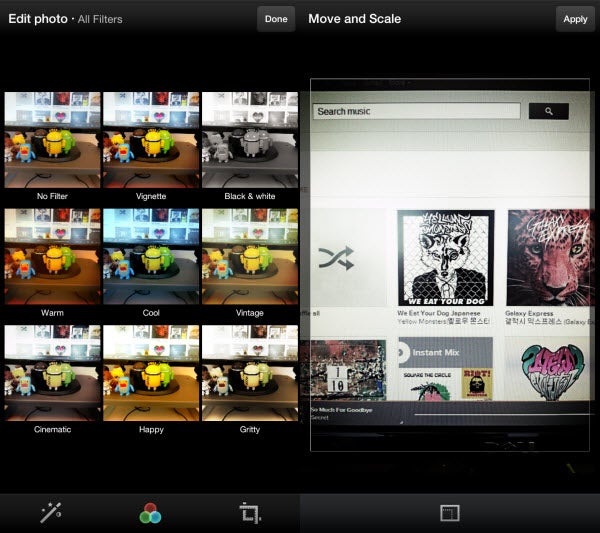
Task: Click the 'Galaxy Express' caption text
Action: click(x=529, y=313)
